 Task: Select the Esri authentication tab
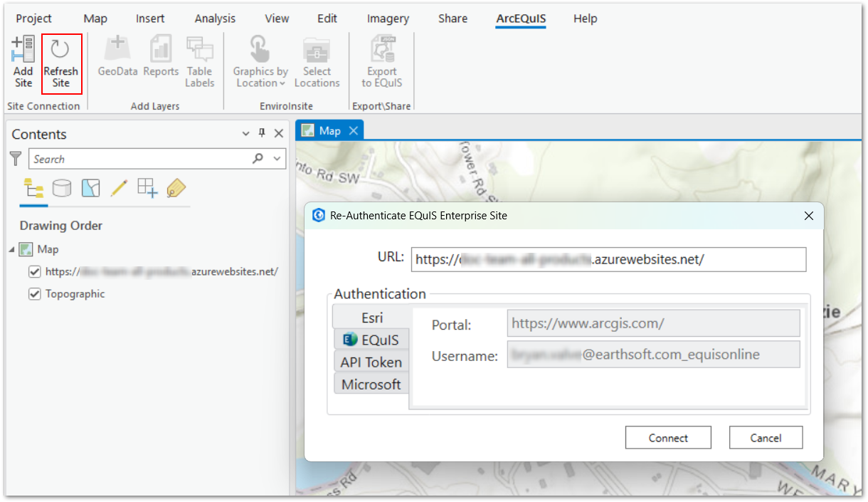[x=372, y=318]
